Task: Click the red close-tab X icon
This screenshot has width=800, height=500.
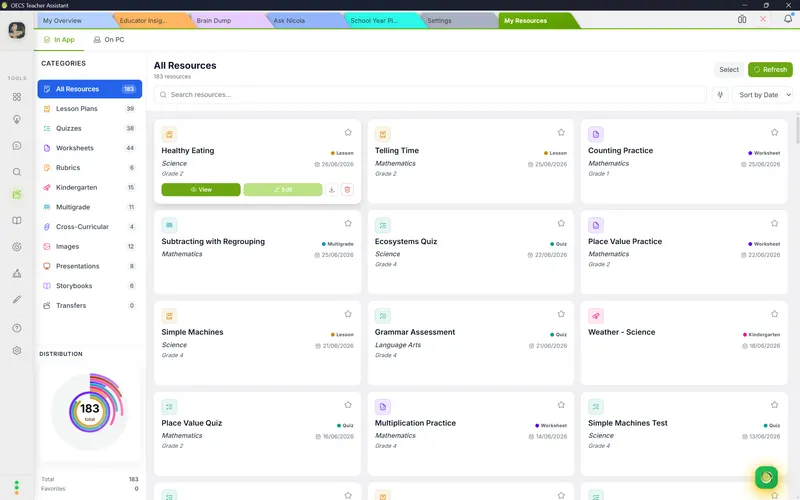Action: click(x=763, y=19)
